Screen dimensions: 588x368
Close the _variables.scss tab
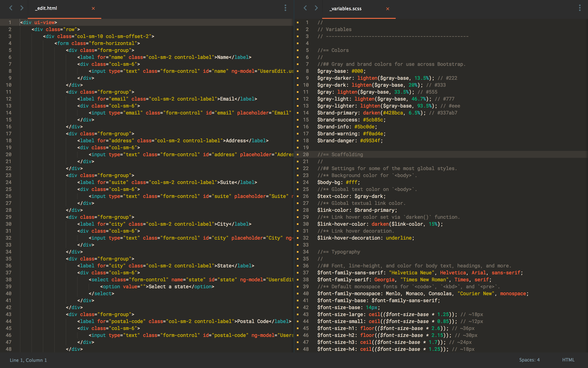388,9
